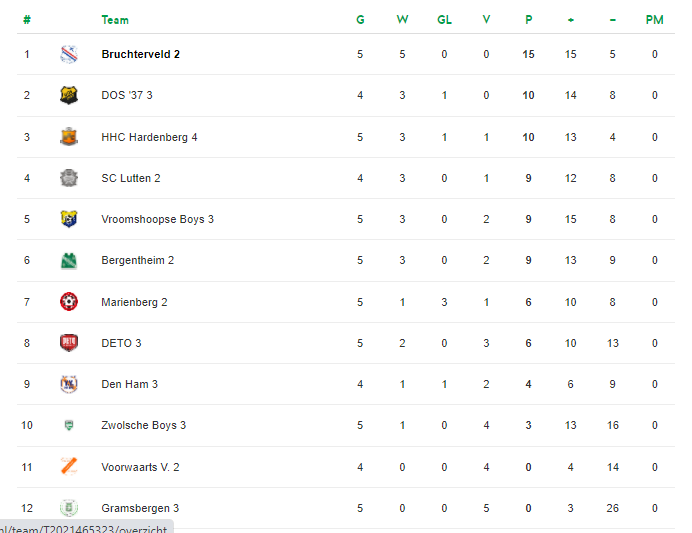Screen dimensions: 692x533
Task: Click the green Bergentheim 2 logo
Action: tap(69, 260)
